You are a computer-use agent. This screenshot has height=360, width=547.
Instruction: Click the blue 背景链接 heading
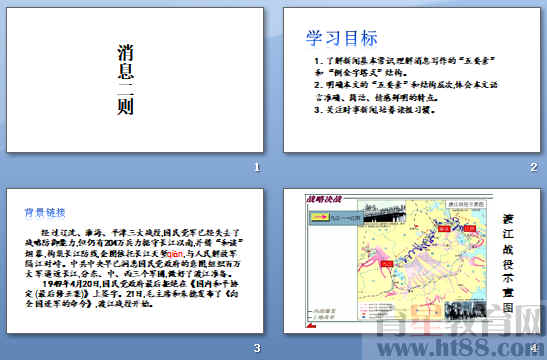pos(45,212)
